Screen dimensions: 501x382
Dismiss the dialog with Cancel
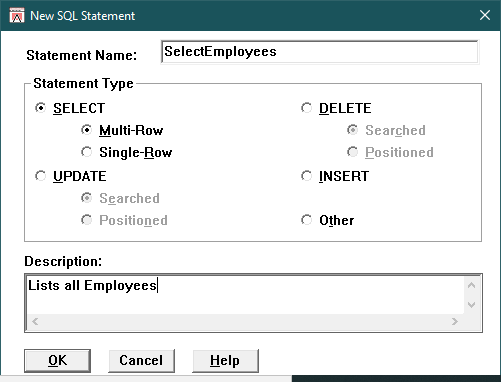click(141, 361)
